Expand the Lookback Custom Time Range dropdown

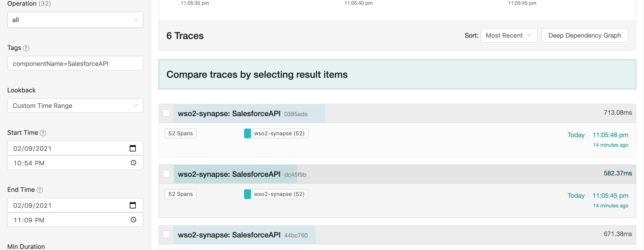point(75,106)
